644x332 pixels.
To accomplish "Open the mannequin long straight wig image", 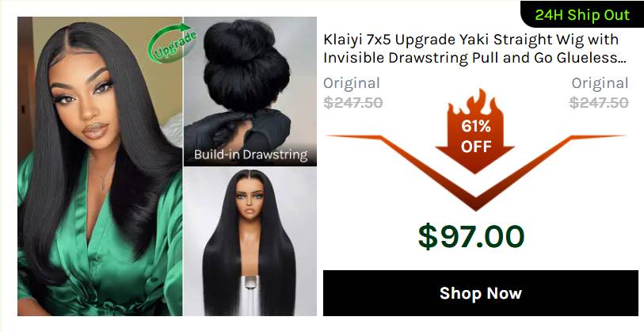I will 250,242.
